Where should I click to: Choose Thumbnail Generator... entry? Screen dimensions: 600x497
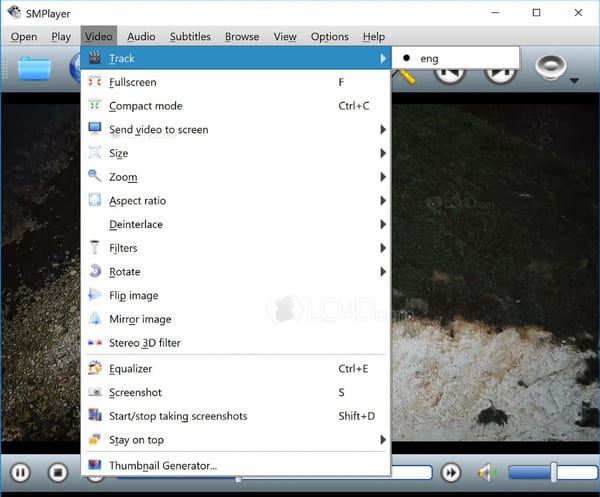tap(236, 466)
